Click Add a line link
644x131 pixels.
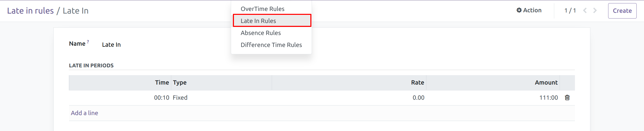click(84, 113)
